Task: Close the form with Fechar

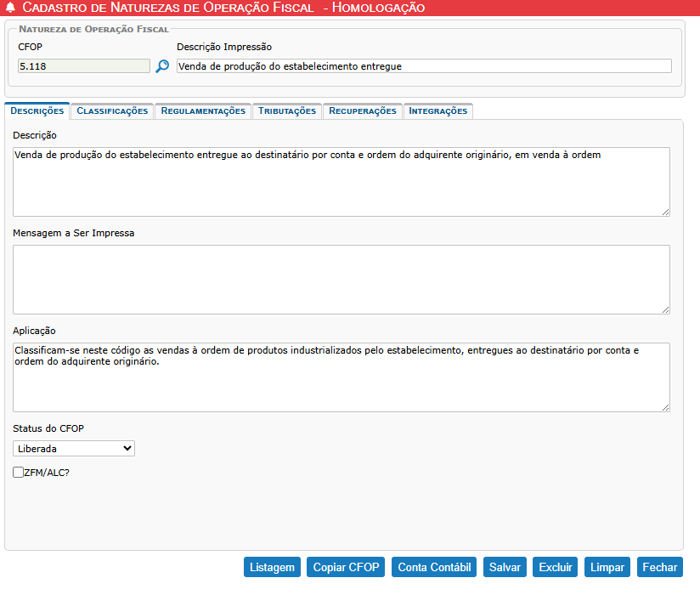Action: (659, 568)
